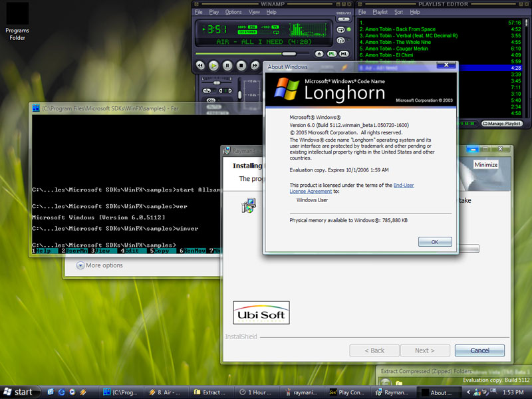532x399 pixels.
Task: Expand More options in the dialog
Action: [99, 265]
